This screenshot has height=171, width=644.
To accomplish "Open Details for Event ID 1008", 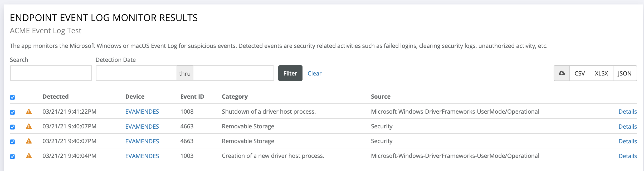I will click(x=628, y=112).
